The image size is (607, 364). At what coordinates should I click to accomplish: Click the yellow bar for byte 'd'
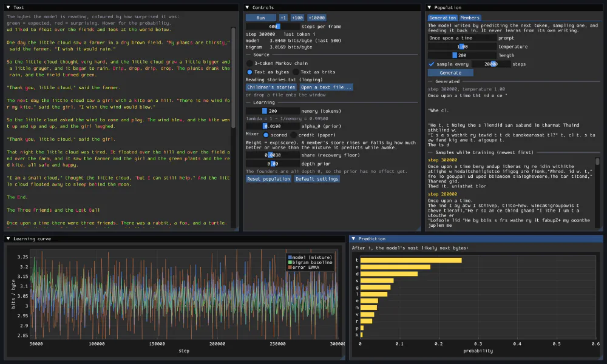pos(389,274)
